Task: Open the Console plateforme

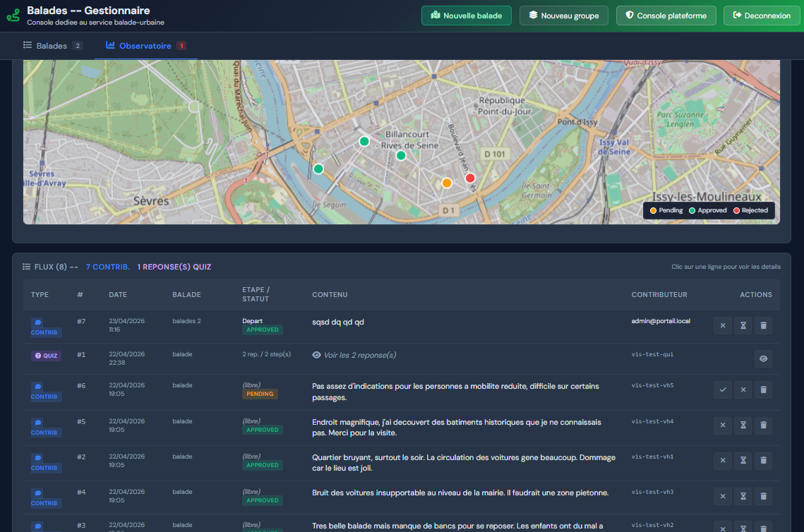Action: (x=666, y=16)
